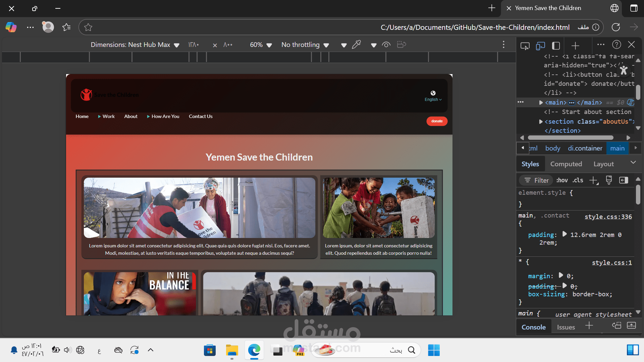Open the Copilot icon in browser toolbar
This screenshot has height=362, width=644.
coord(11,27)
